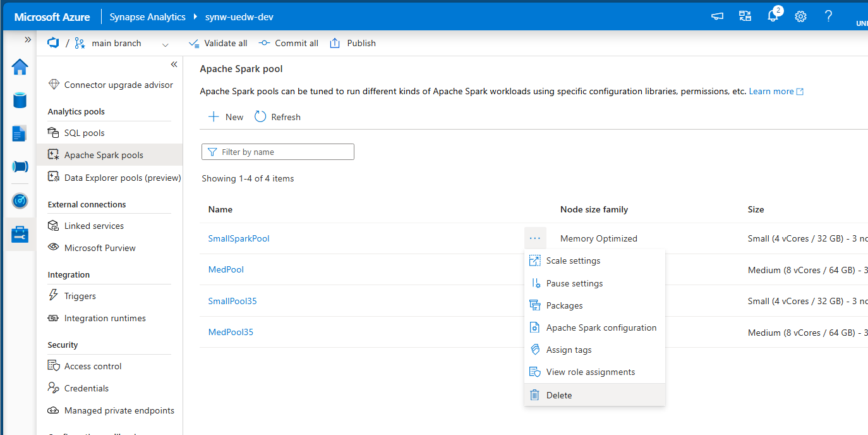Viewport: 868px width, 435px height.
Task: Open the feedback megaphone icon
Action: click(x=717, y=17)
